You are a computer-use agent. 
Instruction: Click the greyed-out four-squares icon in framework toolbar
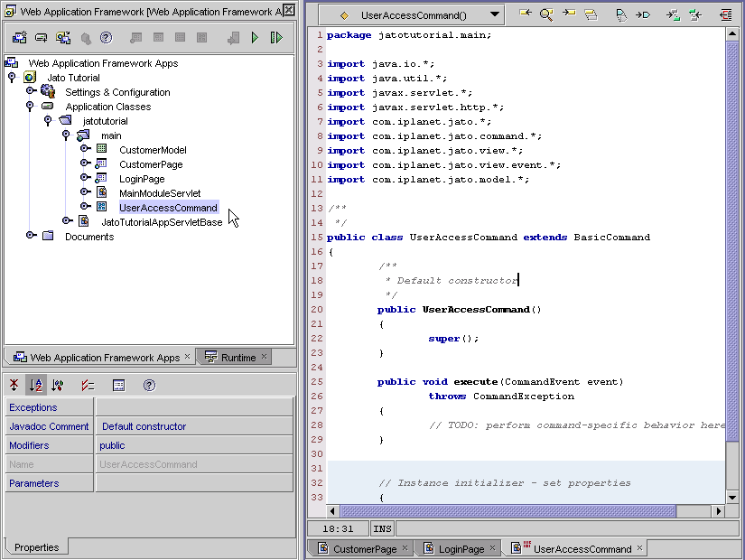[202, 38]
